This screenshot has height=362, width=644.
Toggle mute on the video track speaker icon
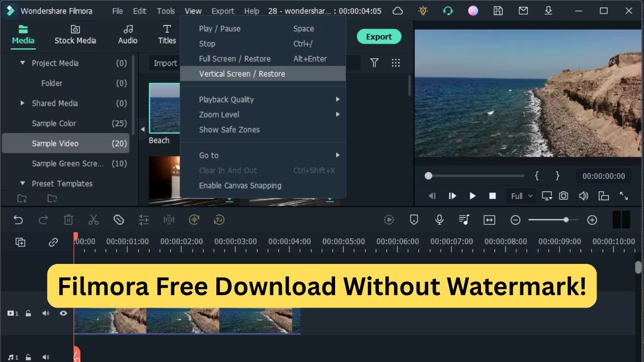click(x=46, y=313)
